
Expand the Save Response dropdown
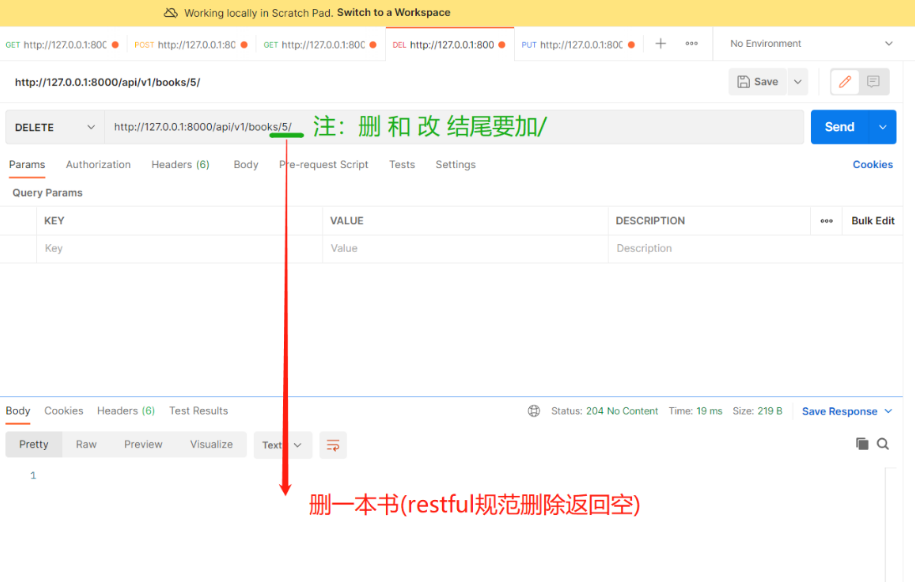[889, 412]
